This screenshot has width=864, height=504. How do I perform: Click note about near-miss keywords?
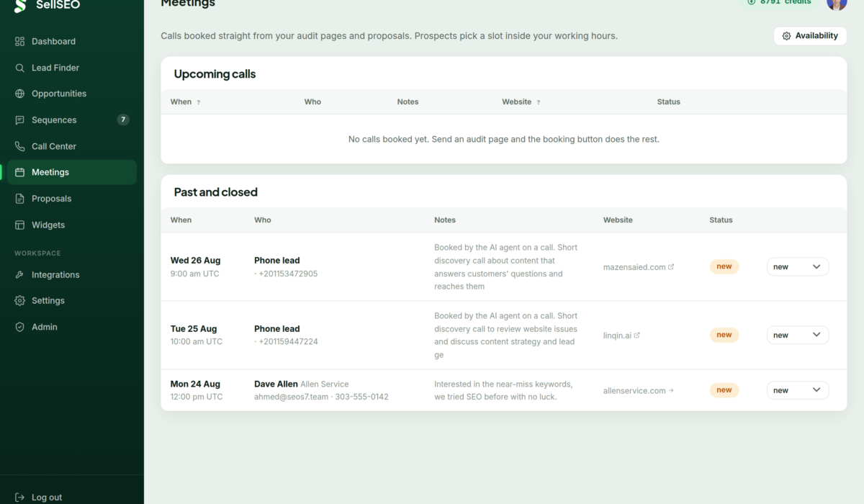point(503,390)
